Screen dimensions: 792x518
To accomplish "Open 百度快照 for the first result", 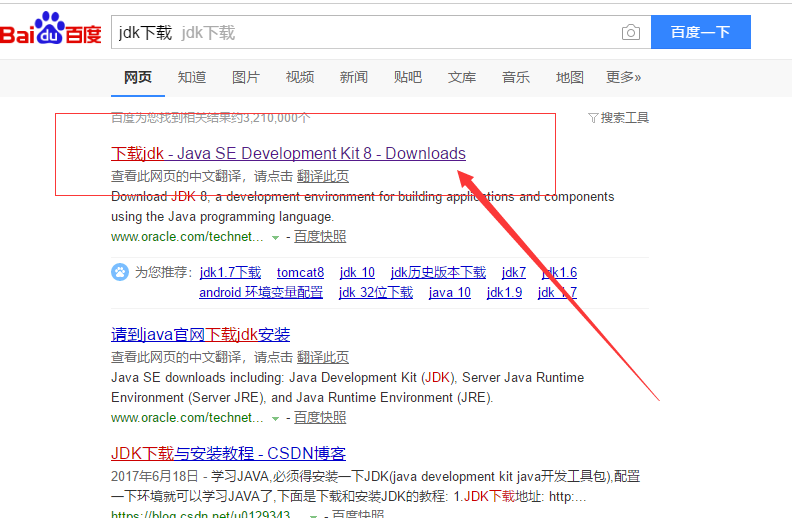I will tap(320, 236).
